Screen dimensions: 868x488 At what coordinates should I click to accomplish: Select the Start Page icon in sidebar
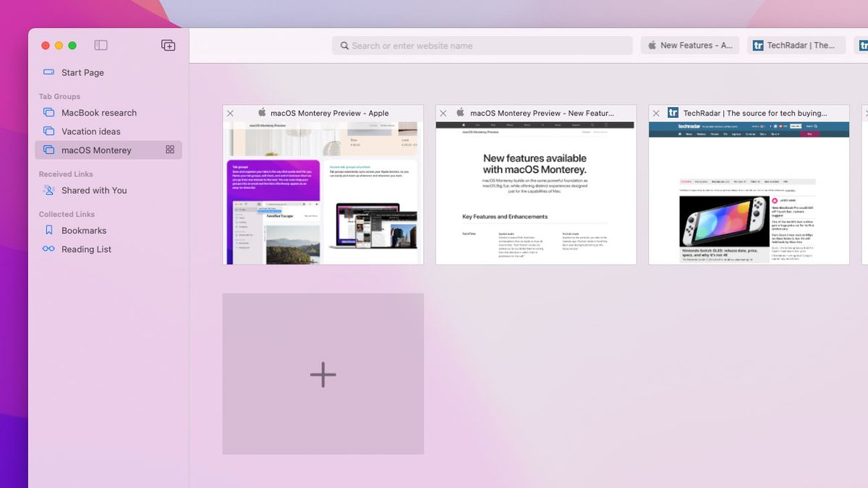pos(49,72)
